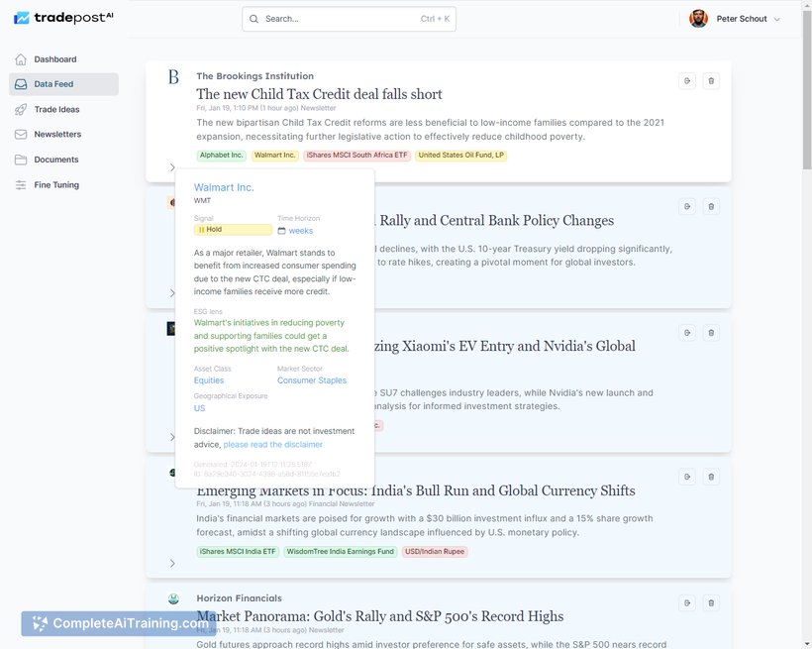
Task: Click the tradepost AI logo
Action: pos(63,18)
